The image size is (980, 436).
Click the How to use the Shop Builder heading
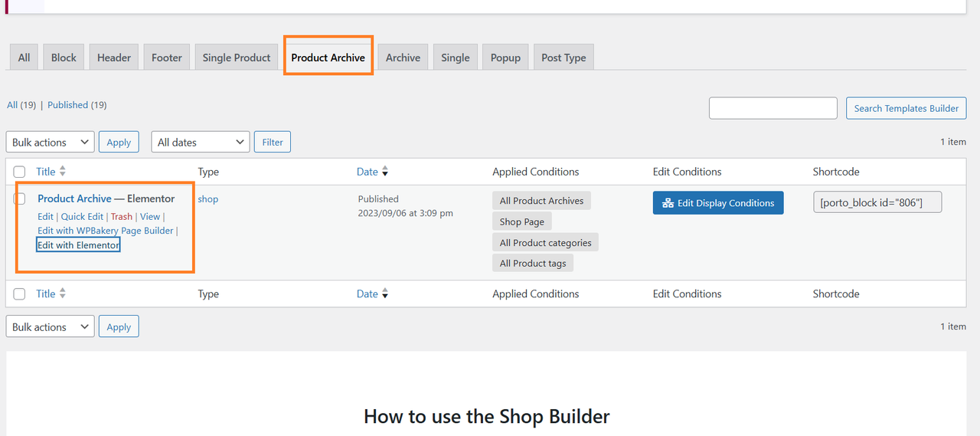487,416
